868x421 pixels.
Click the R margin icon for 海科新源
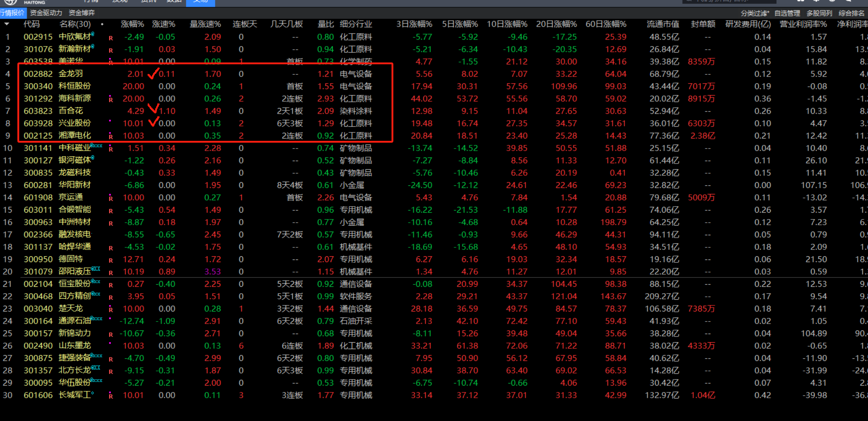[x=111, y=100]
